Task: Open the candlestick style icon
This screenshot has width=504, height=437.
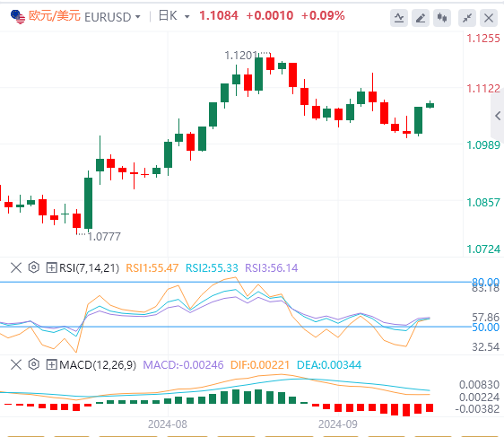Action: pyautogui.click(x=442, y=18)
